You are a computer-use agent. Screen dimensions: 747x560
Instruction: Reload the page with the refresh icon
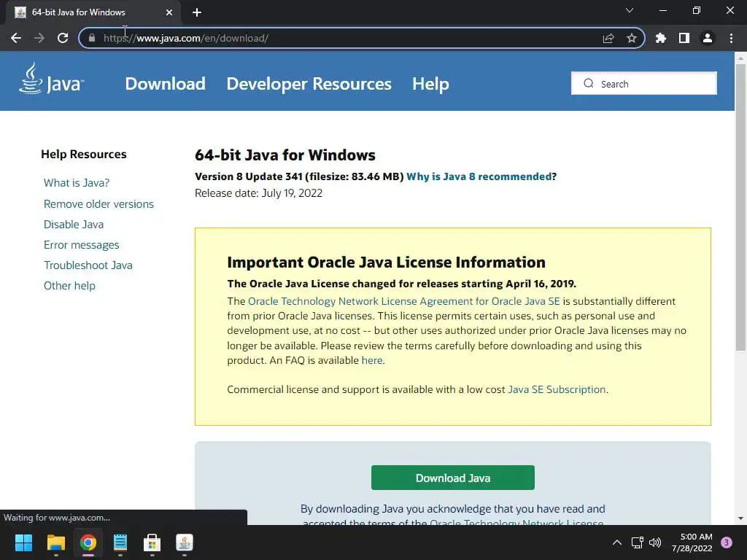(x=63, y=38)
